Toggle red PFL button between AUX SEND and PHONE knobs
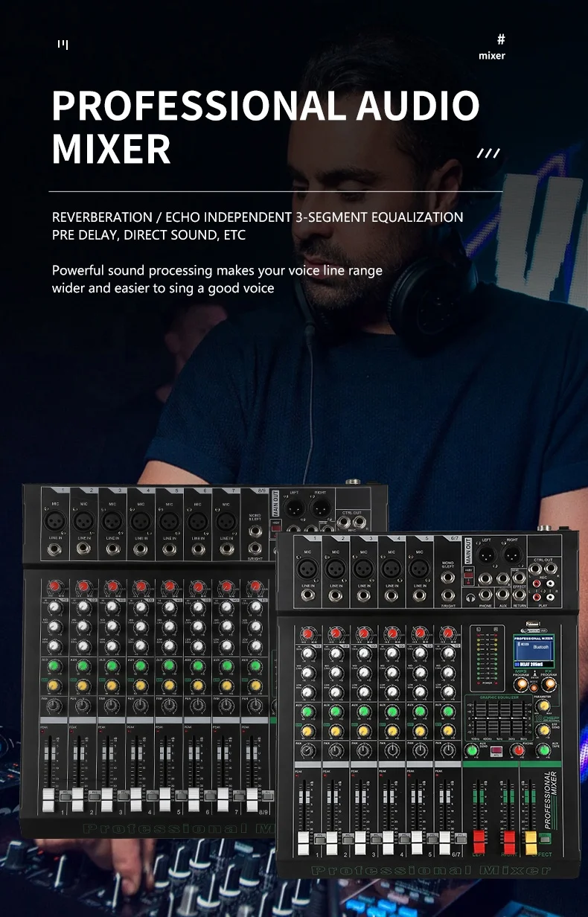The image size is (588, 917). click(496, 751)
